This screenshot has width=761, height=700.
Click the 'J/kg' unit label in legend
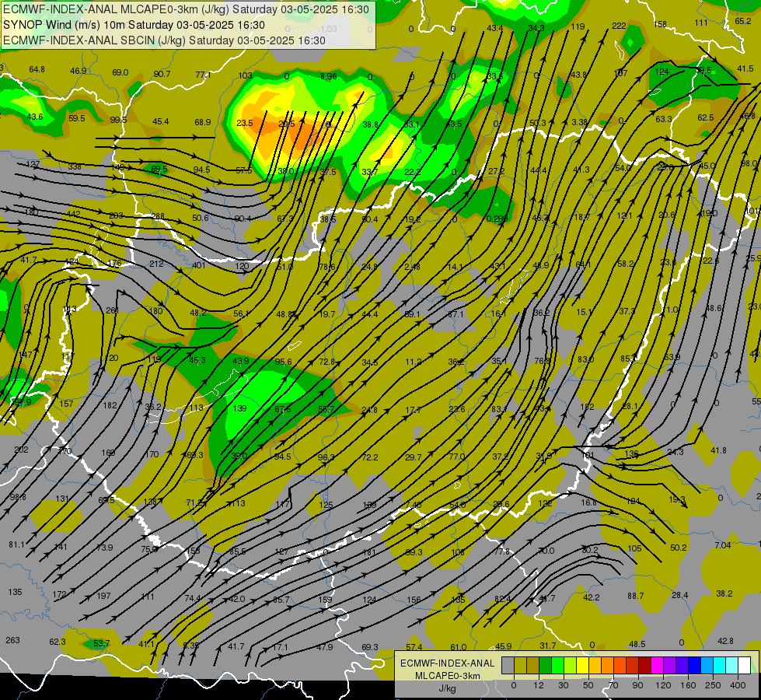pos(447,688)
